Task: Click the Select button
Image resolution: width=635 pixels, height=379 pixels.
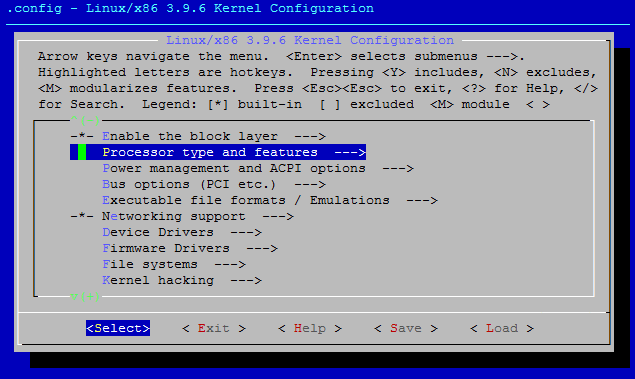Action: point(118,328)
